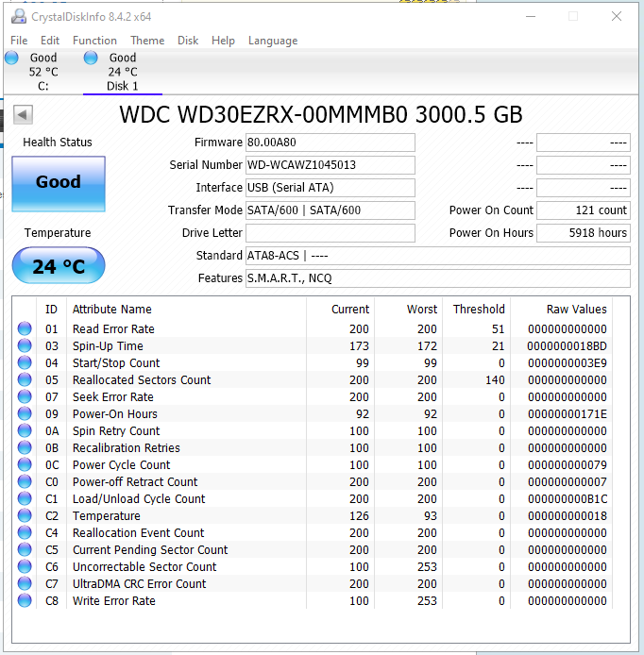Open the Function menu
Image resolution: width=644 pixels, height=655 pixels.
pyautogui.click(x=94, y=41)
